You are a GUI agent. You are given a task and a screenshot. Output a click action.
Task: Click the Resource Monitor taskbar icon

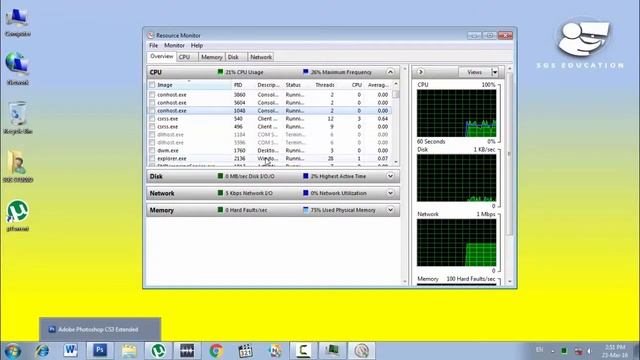click(362, 351)
